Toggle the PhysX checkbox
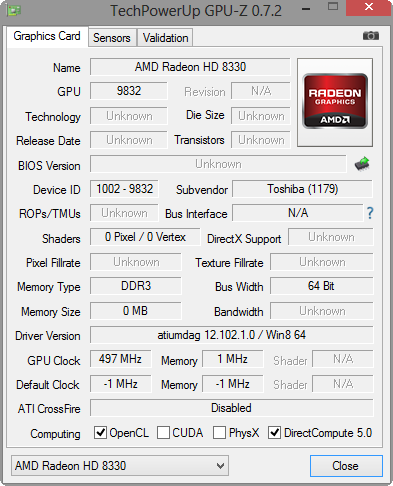The height and width of the screenshot is (486, 393). click(219, 433)
